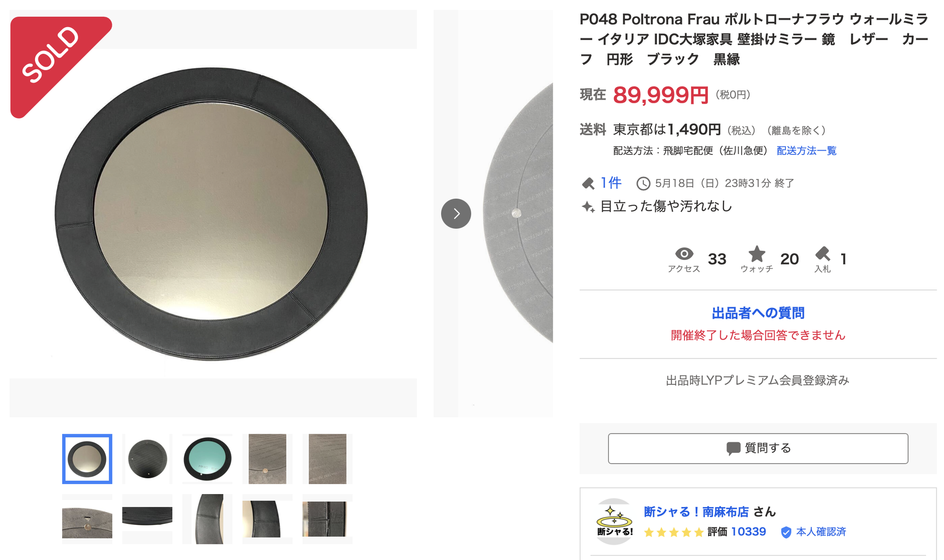Open the seller rating 10339 link
The image size is (944, 560).
tap(748, 532)
